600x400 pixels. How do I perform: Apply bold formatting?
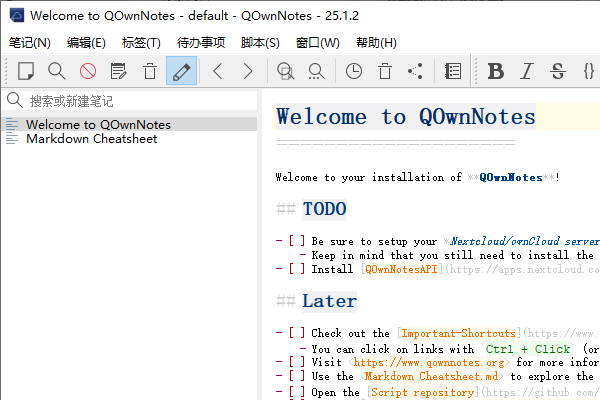496,71
